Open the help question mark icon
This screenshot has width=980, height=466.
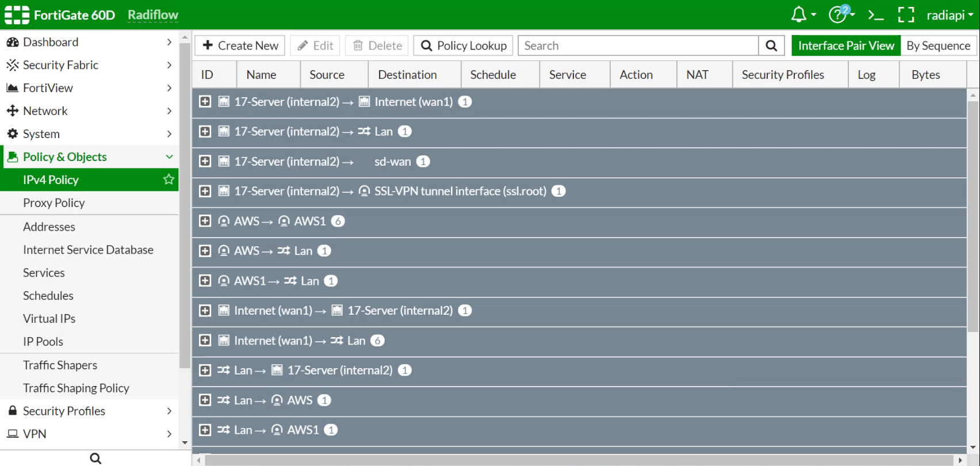(x=837, y=15)
